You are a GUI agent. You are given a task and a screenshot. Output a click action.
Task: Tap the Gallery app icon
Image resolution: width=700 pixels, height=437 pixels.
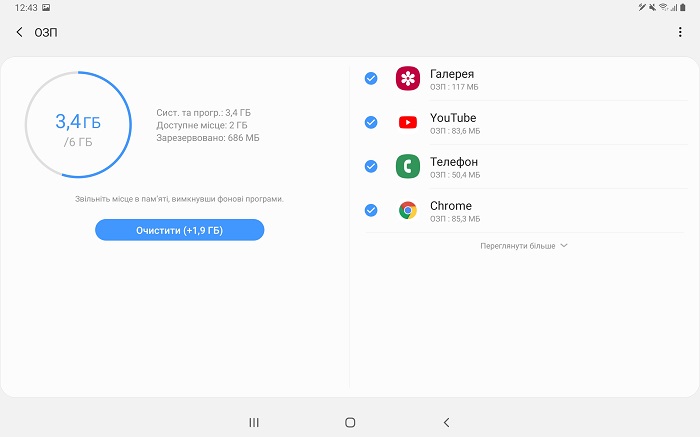pyautogui.click(x=408, y=79)
